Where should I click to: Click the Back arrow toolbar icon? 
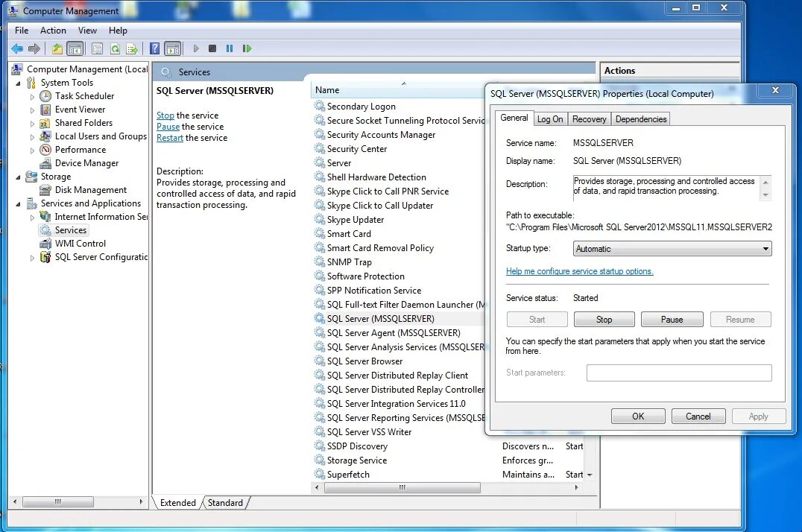tap(17, 48)
